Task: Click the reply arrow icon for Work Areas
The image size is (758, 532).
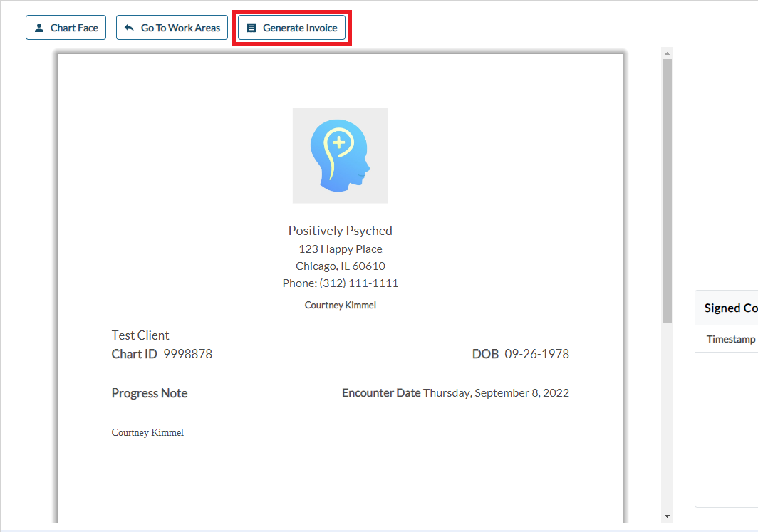Action: tap(129, 28)
